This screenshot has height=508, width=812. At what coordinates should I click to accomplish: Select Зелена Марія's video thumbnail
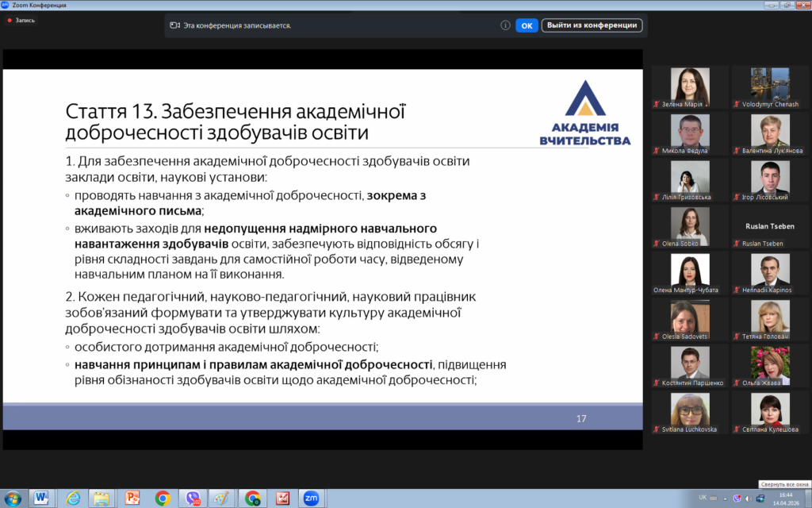tap(690, 87)
